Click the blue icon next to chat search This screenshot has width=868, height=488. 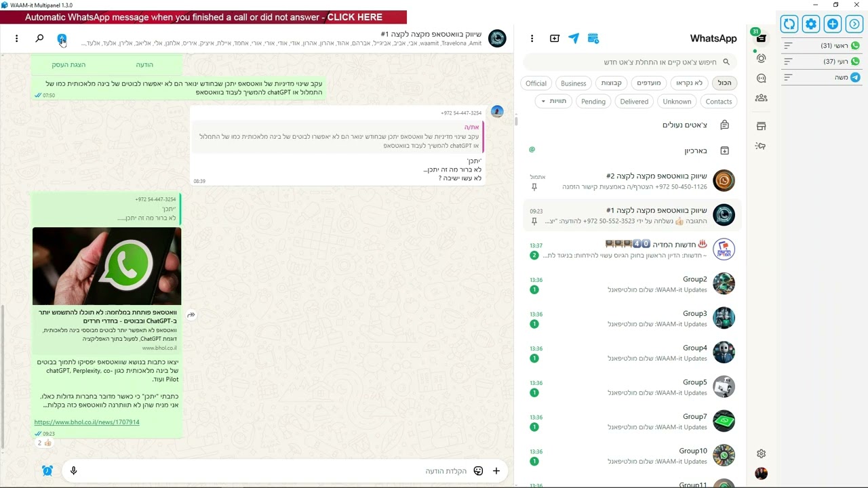(x=62, y=39)
